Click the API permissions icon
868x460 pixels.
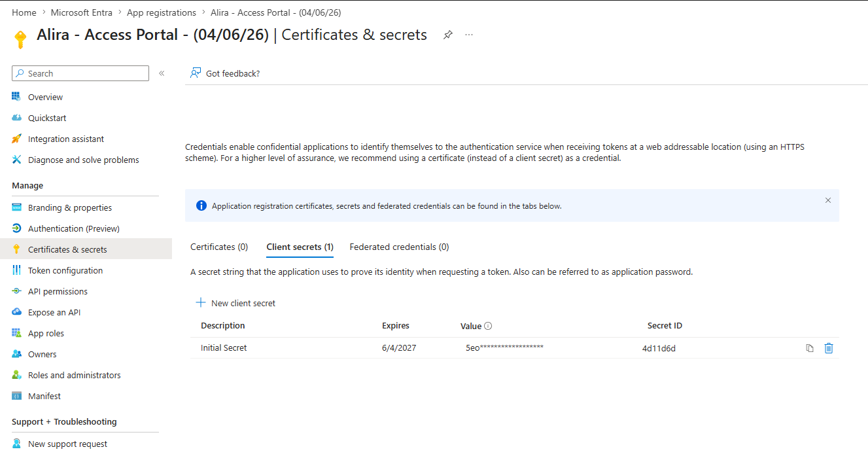pos(16,291)
